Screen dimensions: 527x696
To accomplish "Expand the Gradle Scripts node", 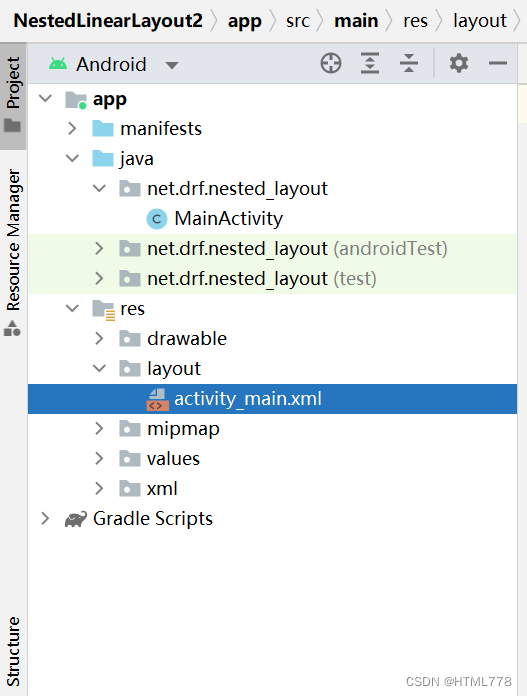I will [45, 518].
